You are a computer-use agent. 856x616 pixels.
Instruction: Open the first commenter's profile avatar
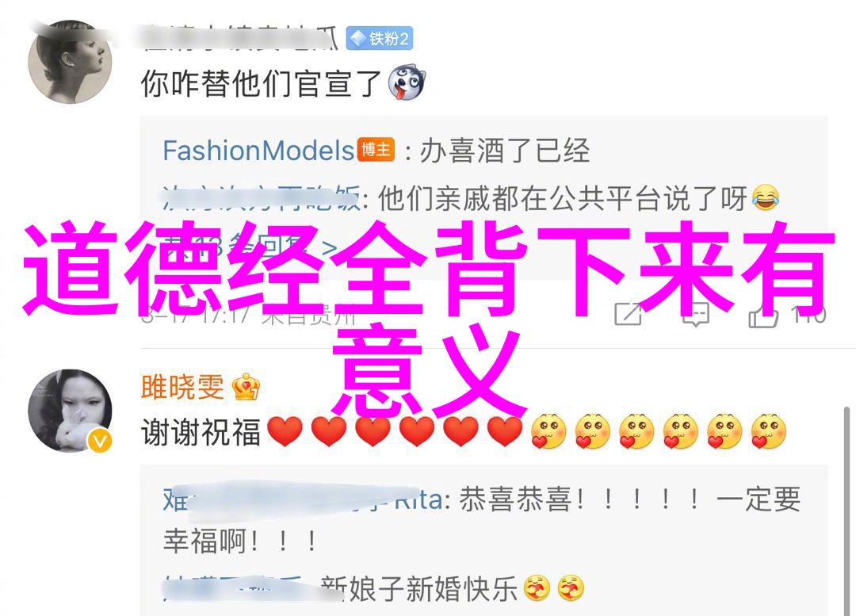coord(70,62)
